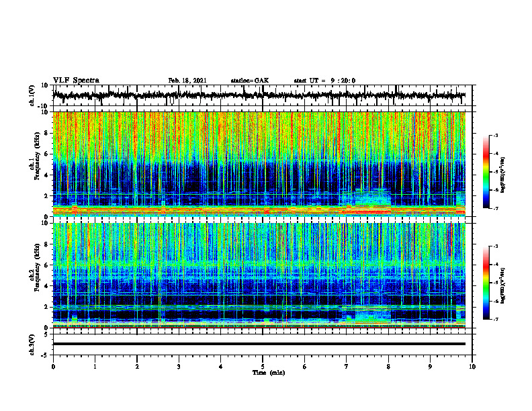Click time axis tick label "1"
The height and width of the screenshot is (411, 532).
pos(95,367)
